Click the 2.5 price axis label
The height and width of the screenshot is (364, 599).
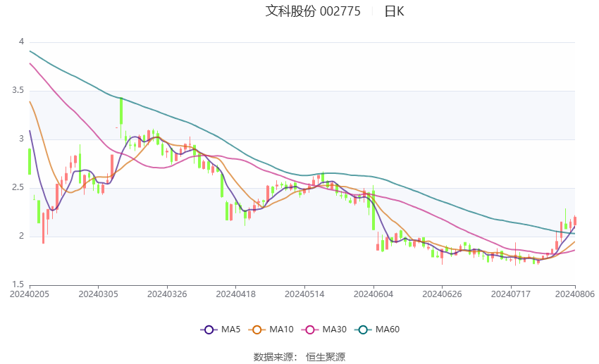coord(18,188)
